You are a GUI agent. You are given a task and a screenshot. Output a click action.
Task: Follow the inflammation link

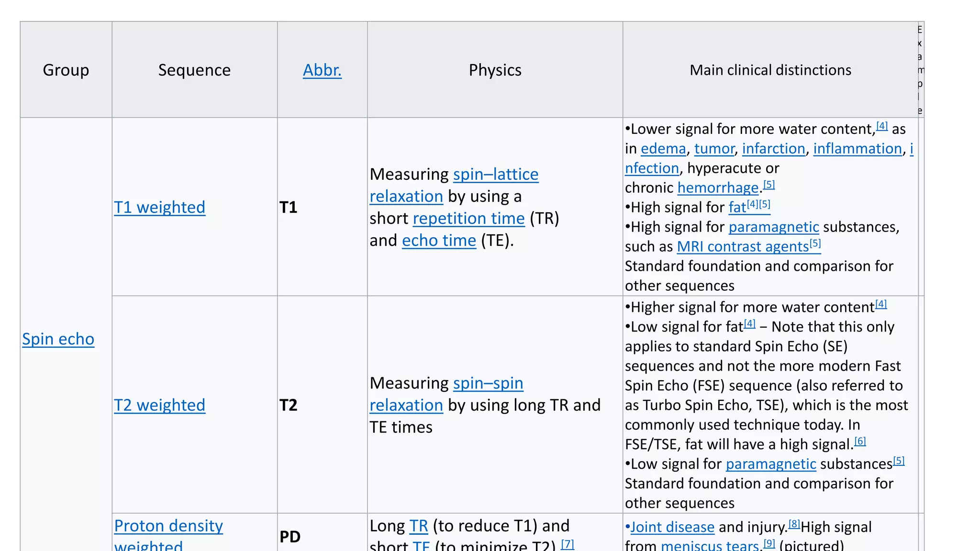(x=857, y=149)
